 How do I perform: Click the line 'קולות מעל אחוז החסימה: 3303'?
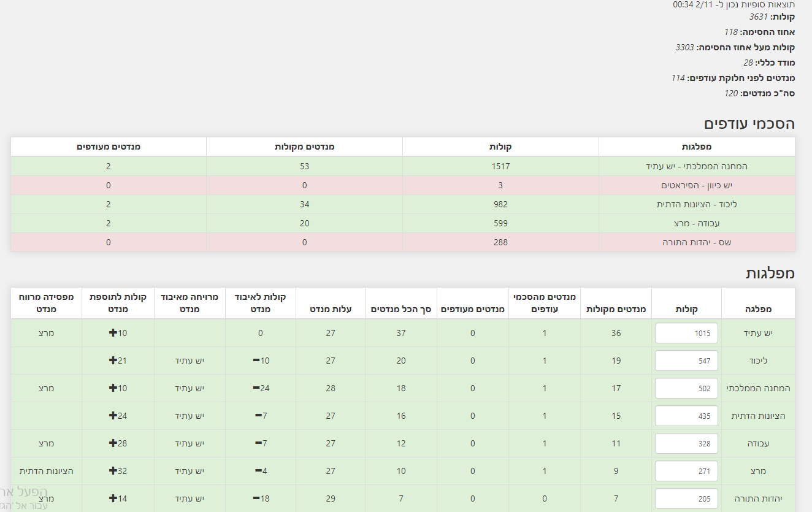[x=735, y=47]
